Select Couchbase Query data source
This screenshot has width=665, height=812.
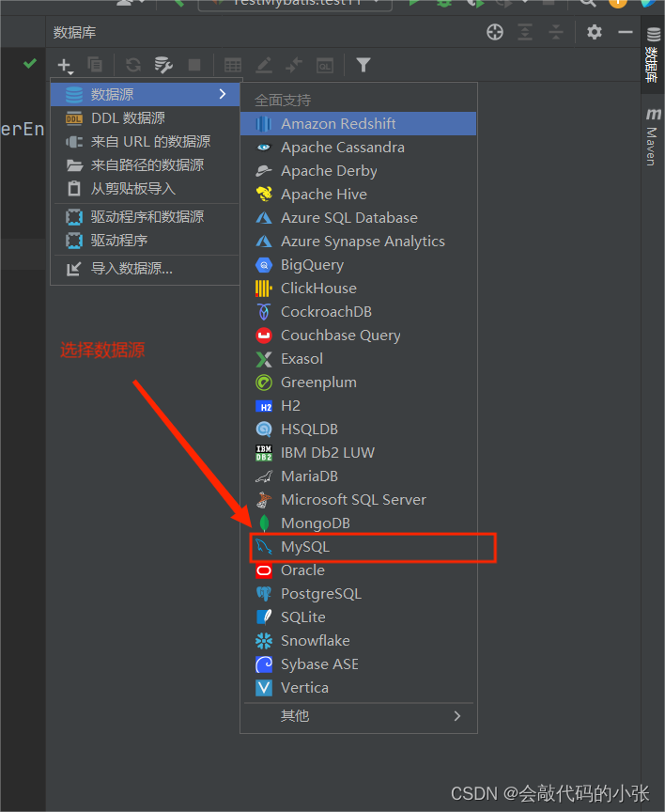(358, 336)
